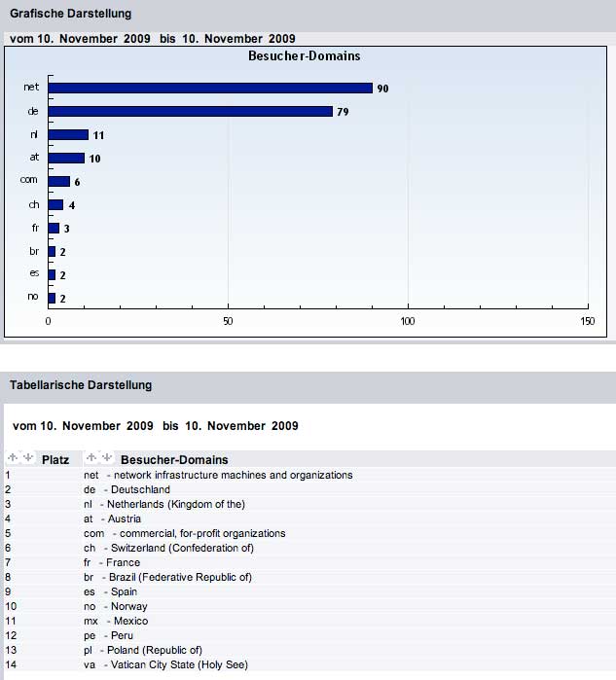Click the 'net' bar in the chart
616x680 pixels.
pos(210,88)
